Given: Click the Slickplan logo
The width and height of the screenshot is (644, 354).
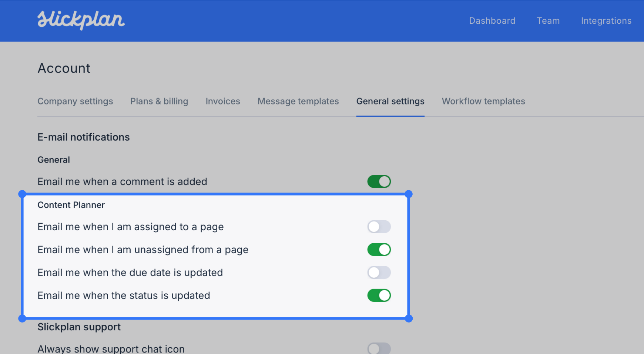Looking at the screenshot, I should click(x=81, y=20).
